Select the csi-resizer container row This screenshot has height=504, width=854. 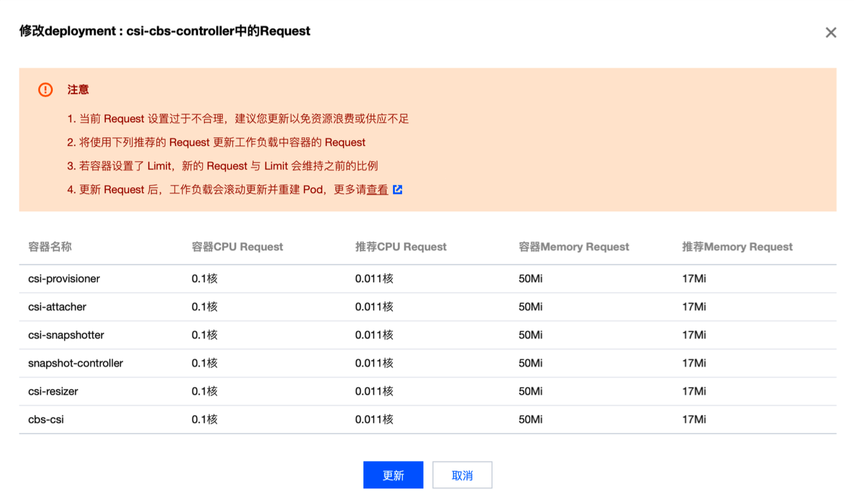53,391
